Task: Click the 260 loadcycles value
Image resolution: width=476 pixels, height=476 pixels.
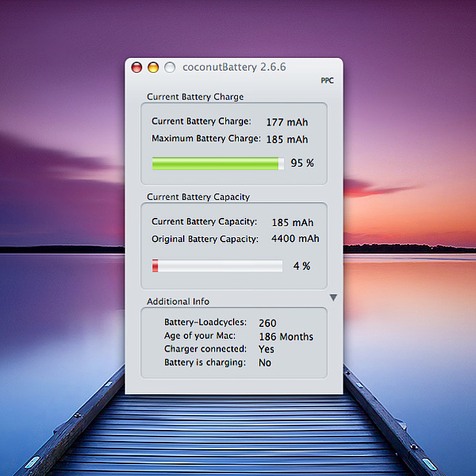Action: (x=268, y=323)
